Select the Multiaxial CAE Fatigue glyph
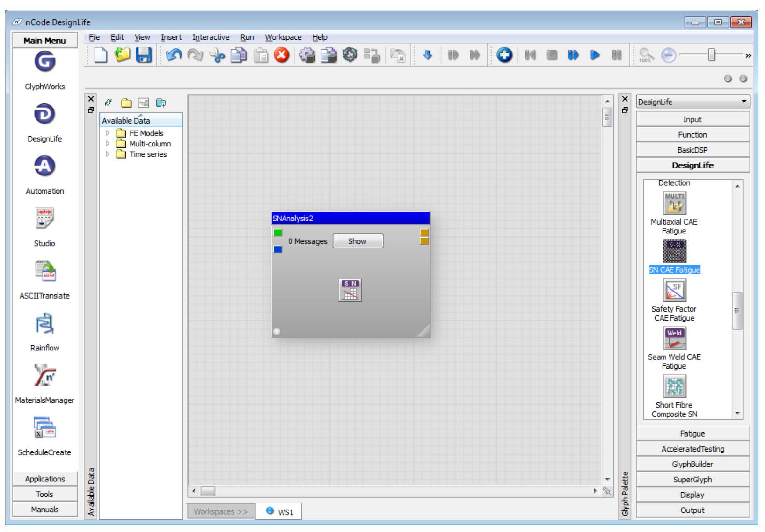The width and height of the screenshot is (765, 532). 674,203
